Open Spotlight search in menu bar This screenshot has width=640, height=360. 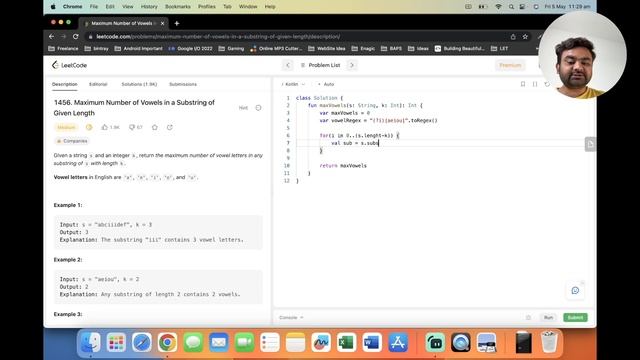[x=511, y=7]
